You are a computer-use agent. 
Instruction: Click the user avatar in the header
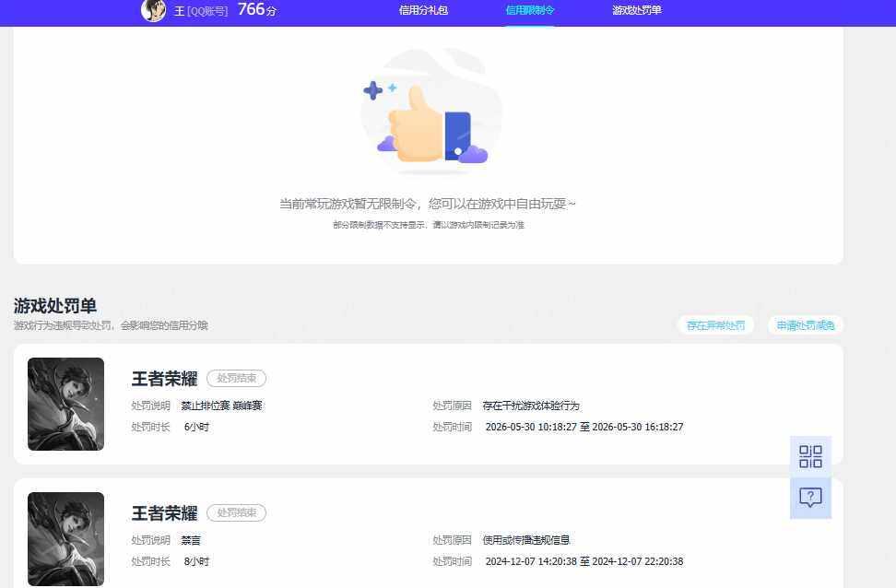153,10
